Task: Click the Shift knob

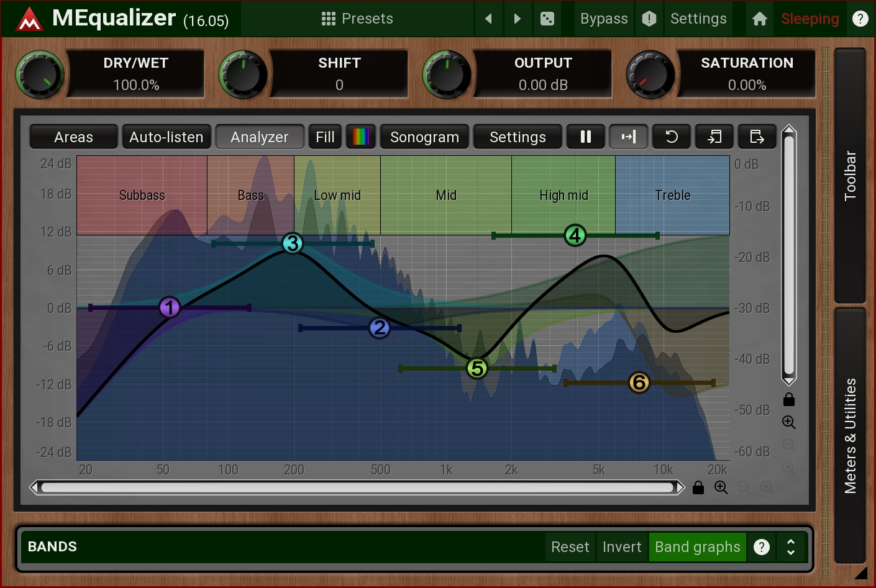Action: click(243, 75)
